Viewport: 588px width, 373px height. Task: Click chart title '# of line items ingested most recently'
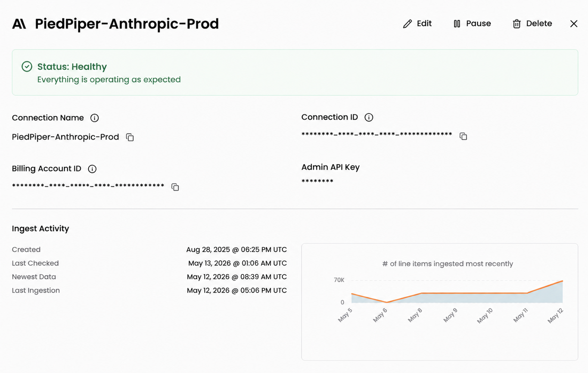pos(448,264)
